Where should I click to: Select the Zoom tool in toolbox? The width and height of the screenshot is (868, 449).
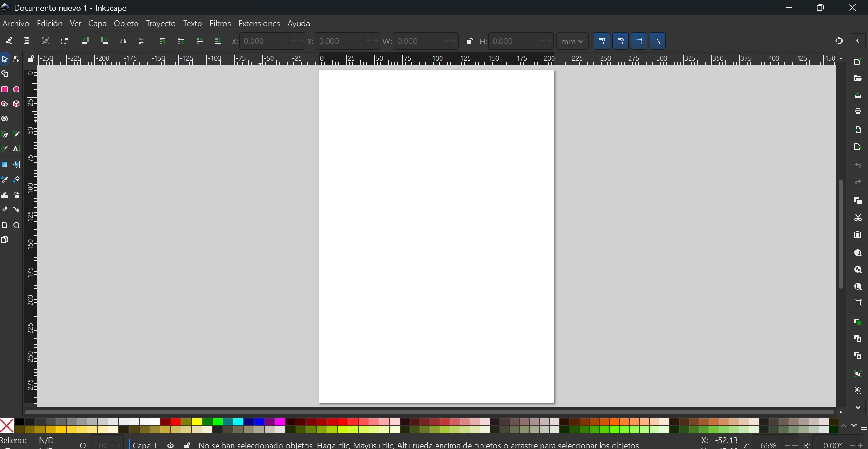(17, 226)
